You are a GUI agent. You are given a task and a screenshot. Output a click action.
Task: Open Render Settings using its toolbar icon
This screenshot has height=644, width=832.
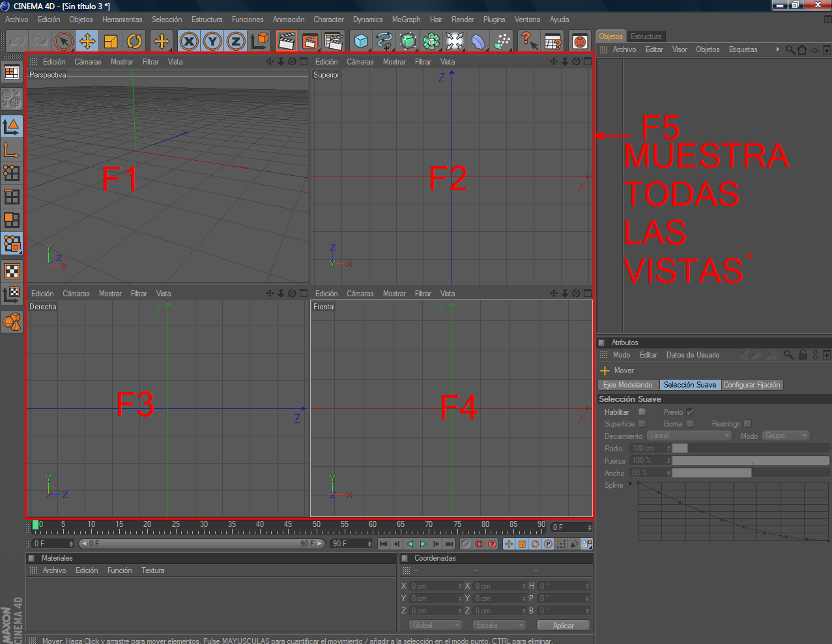point(334,40)
